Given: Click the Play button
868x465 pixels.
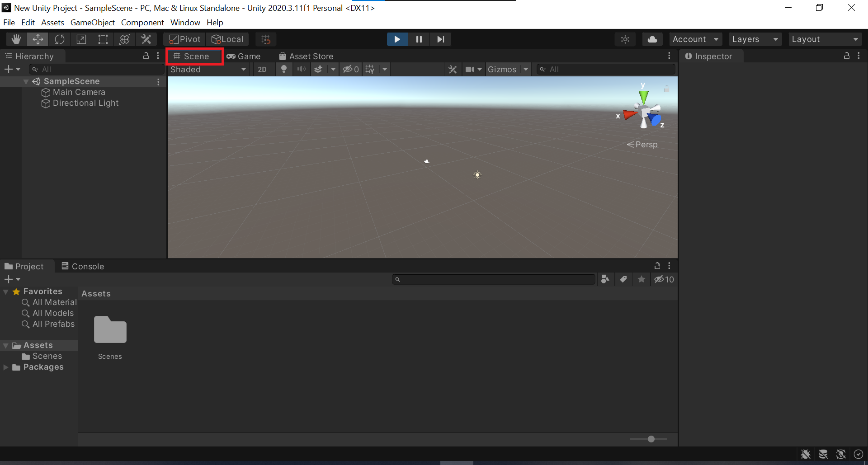Looking at the screenshot, I should (397, 39).
